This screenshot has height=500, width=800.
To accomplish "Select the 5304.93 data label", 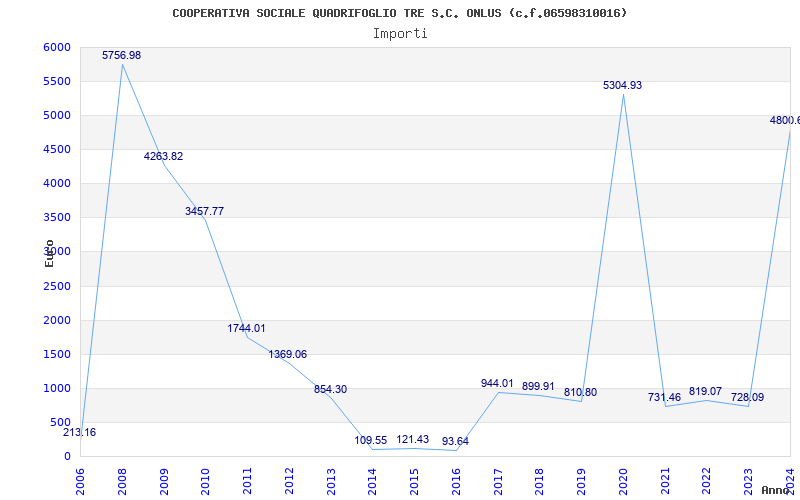I will point(622,85).
